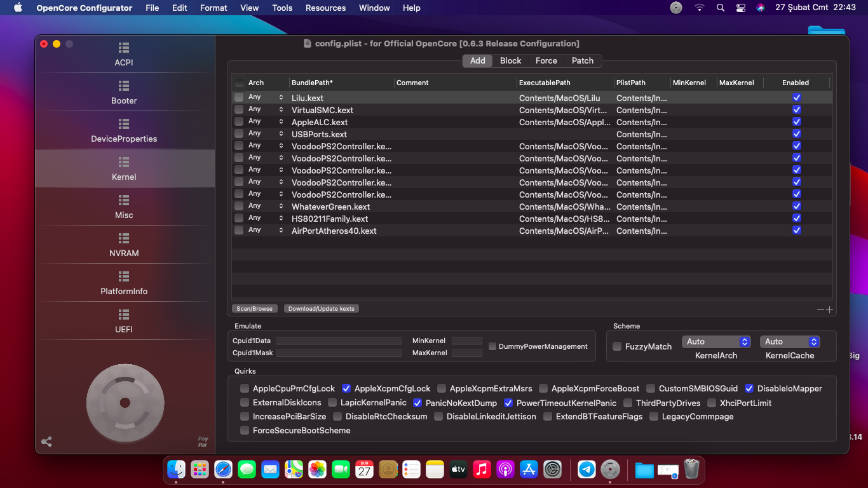Click the minus icon to remove a kext entry

pyautogui.click(x=820, y=309)
